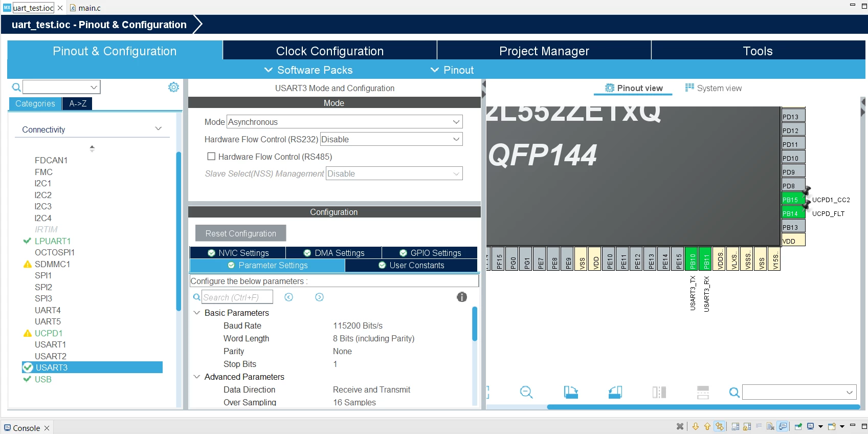Rotate the chip clockwise with the rotate icon
868x434 pixels.
tap(571, 393)
